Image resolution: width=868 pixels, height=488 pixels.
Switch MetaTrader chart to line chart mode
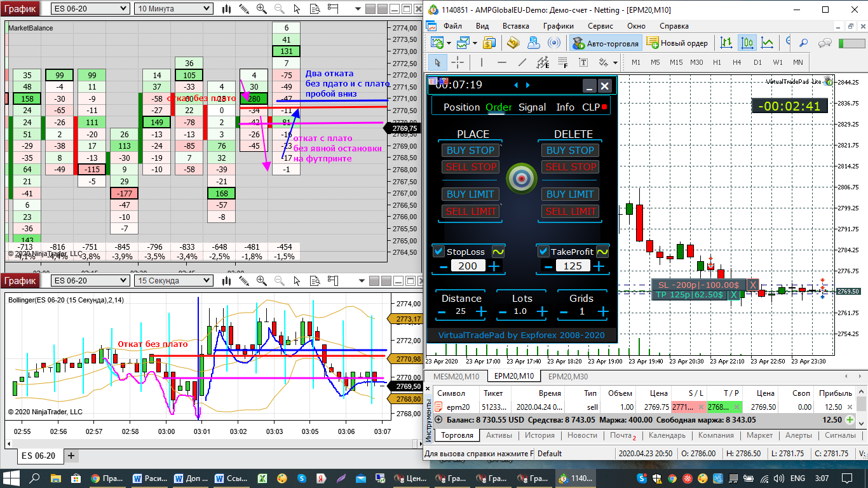[768, 43]
